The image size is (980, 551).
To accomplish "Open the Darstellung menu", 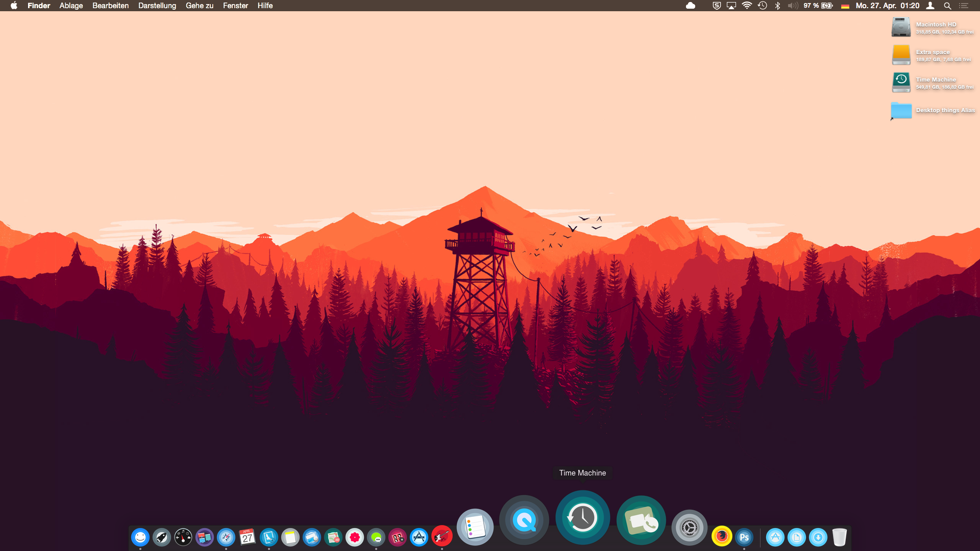I will pyautogui.click(x=157, y=6).
